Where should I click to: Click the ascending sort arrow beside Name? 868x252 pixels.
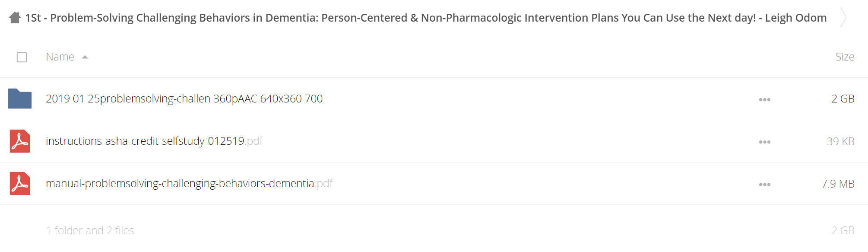pos(85,57)
